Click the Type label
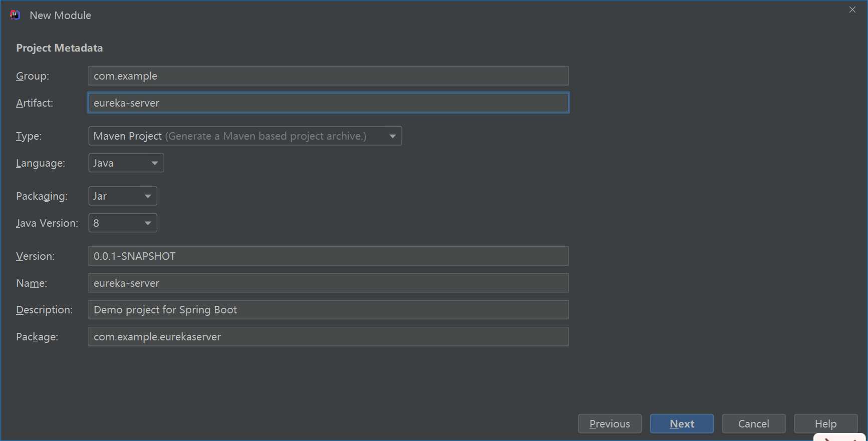 pyautogui.click(x=29, y=136)
